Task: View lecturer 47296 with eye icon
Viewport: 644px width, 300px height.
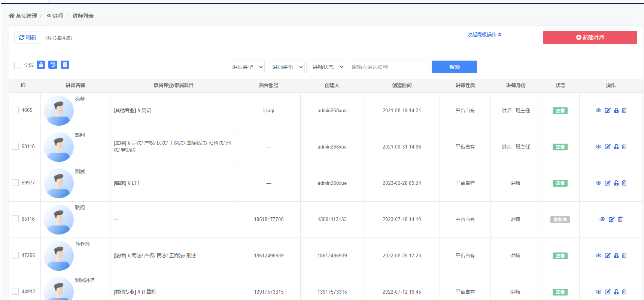Action: click(x=598, y=255)
